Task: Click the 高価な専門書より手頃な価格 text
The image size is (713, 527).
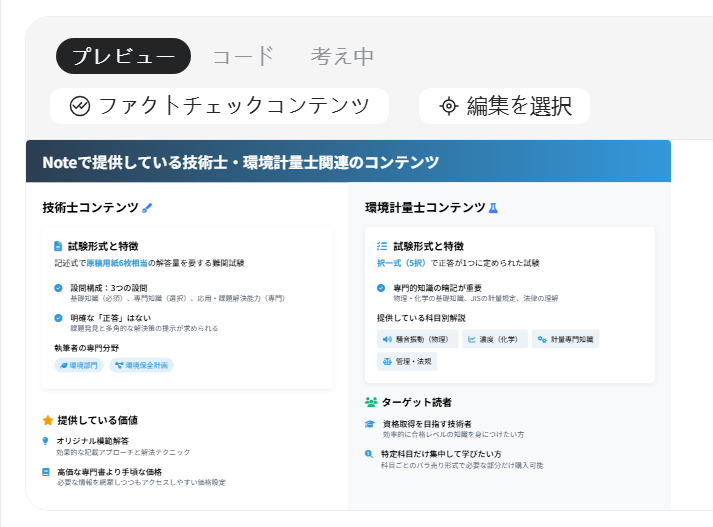Action: point(109,472)
